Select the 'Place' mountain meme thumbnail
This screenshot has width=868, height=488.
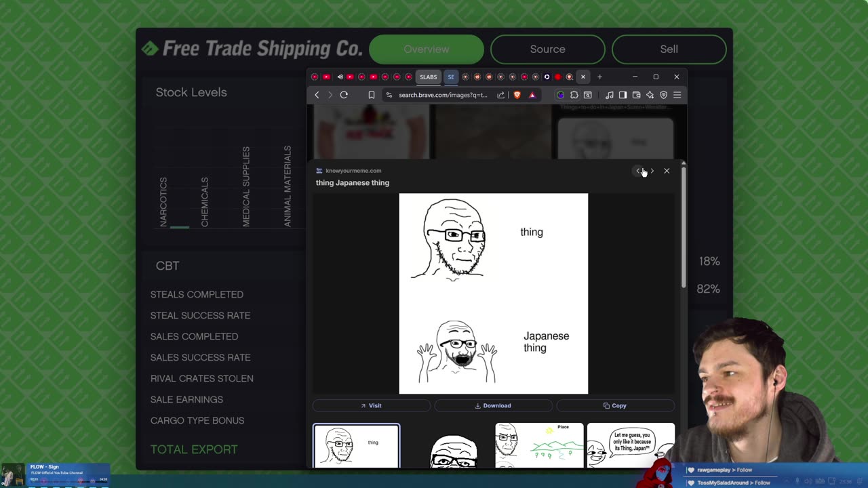pyautogui.click(x=539, y=446)
